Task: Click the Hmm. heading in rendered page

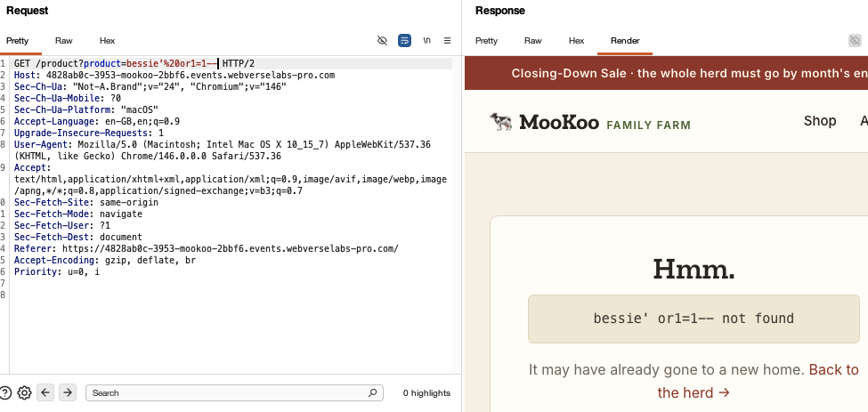Action: pos(694,270)
